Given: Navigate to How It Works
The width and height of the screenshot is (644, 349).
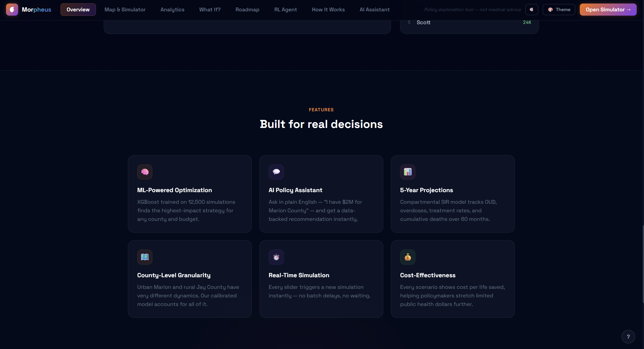Looking at the screenshot, I should (328, 10).
